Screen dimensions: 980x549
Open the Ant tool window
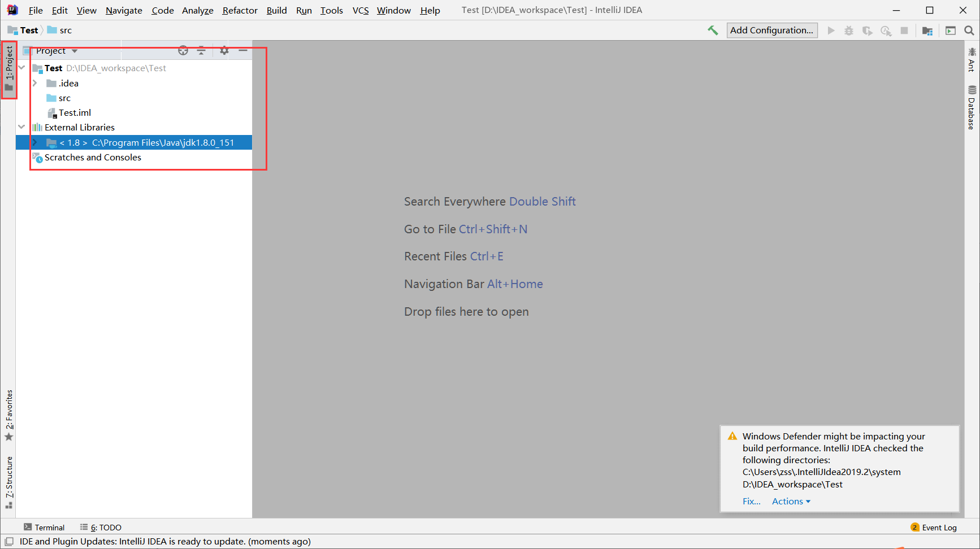972,60
